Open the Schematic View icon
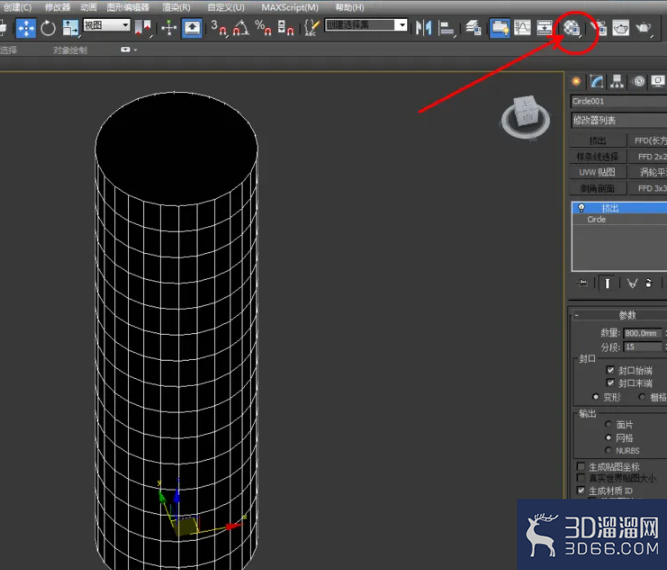The width and height of the screenshot is (667, 570). tap(544, 28)
